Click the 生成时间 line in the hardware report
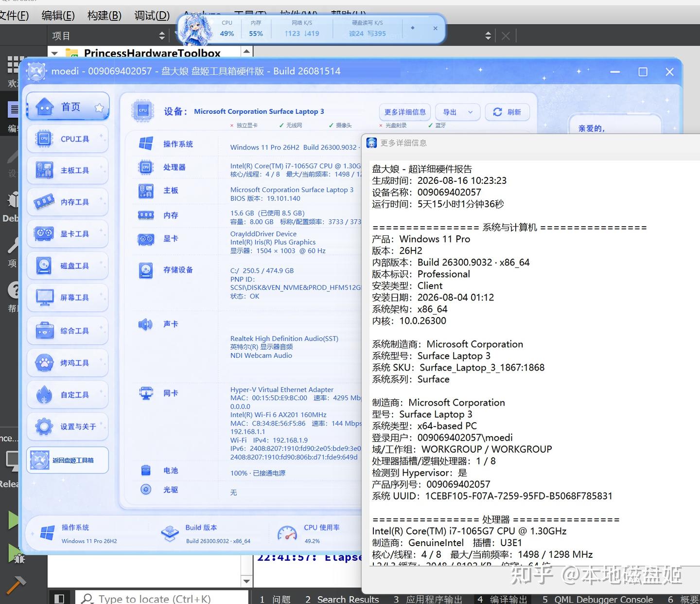Screen dimensions: 700x604 pos(439,181)
